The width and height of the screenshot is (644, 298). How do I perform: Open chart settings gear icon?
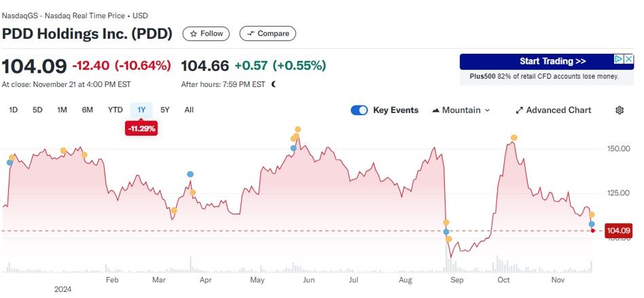click(620, 110)
